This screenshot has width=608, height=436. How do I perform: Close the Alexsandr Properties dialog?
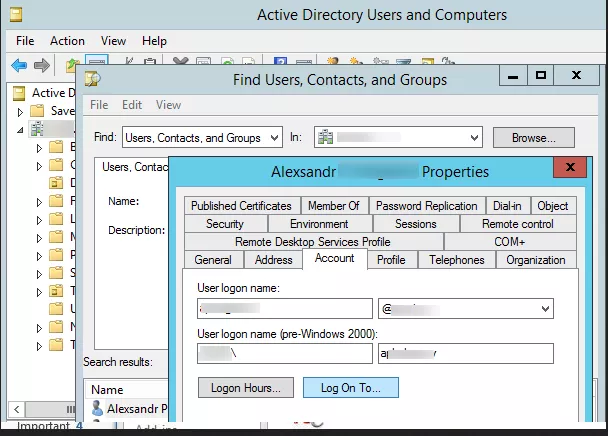pyautogui.click(x=570, y=167)
